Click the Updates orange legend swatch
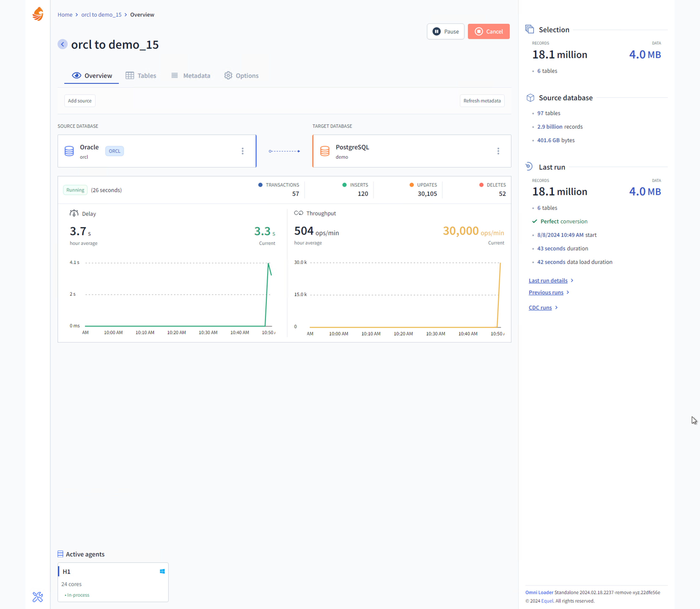Screen dimensions: 700x609 pyautogui.click(x=412, y=185)
